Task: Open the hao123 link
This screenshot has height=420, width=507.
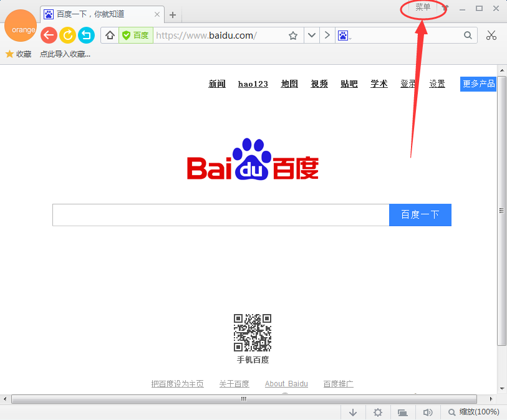Action: point(253,84)
